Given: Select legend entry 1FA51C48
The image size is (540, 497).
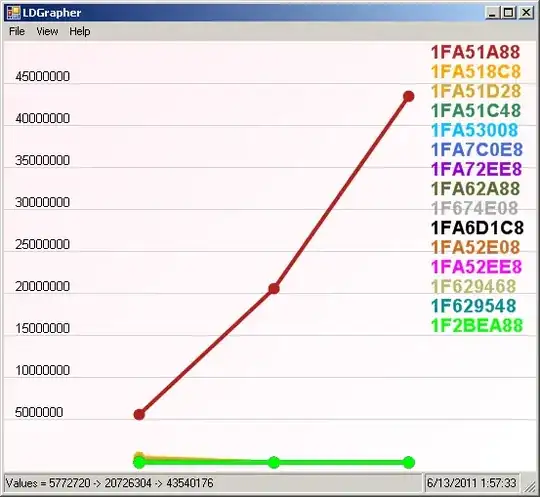Looking at the screenshot, I should [x=476, y=111].
